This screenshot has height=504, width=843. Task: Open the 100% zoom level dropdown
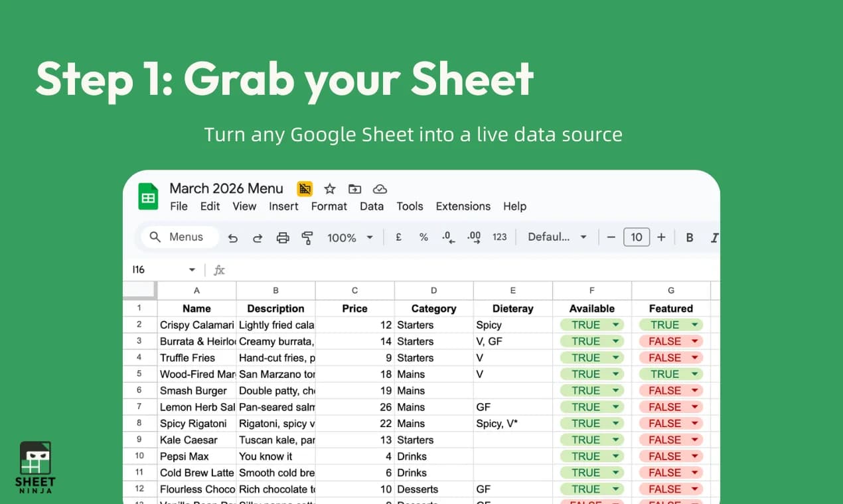click(350, 237)
